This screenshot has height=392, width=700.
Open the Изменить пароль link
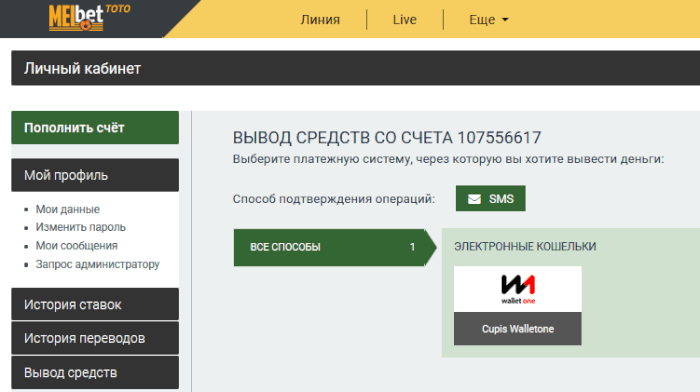click(x=81, y=227)
